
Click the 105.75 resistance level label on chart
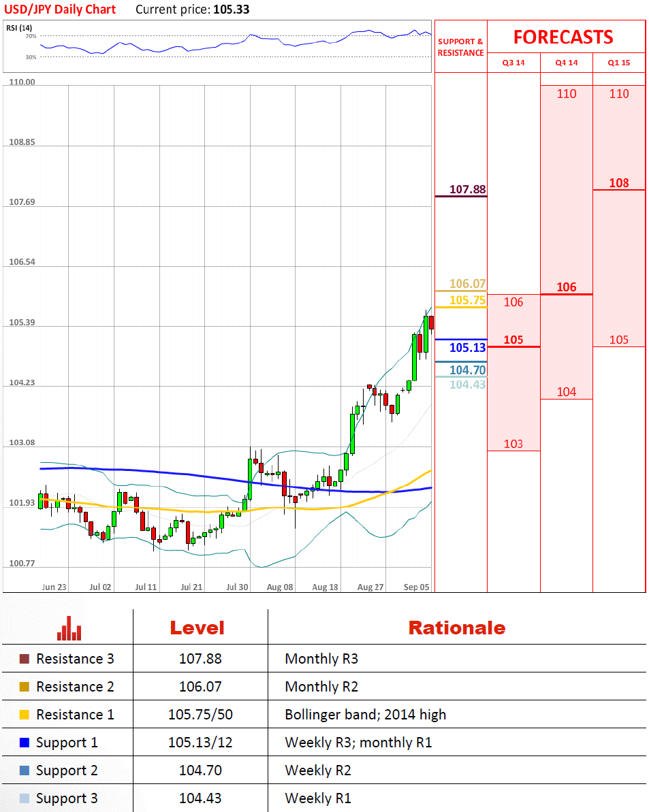[x=467, y=300]
